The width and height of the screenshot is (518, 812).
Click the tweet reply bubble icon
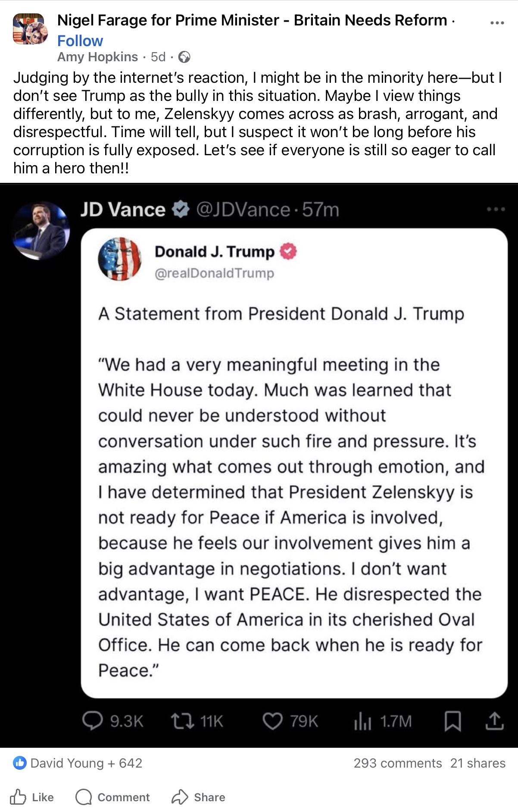(92, 721)
